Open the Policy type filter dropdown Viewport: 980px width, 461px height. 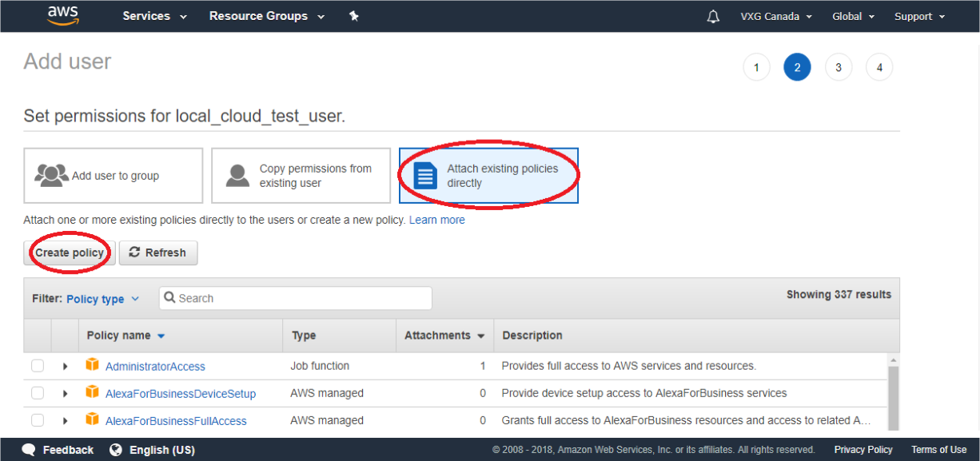102,299
